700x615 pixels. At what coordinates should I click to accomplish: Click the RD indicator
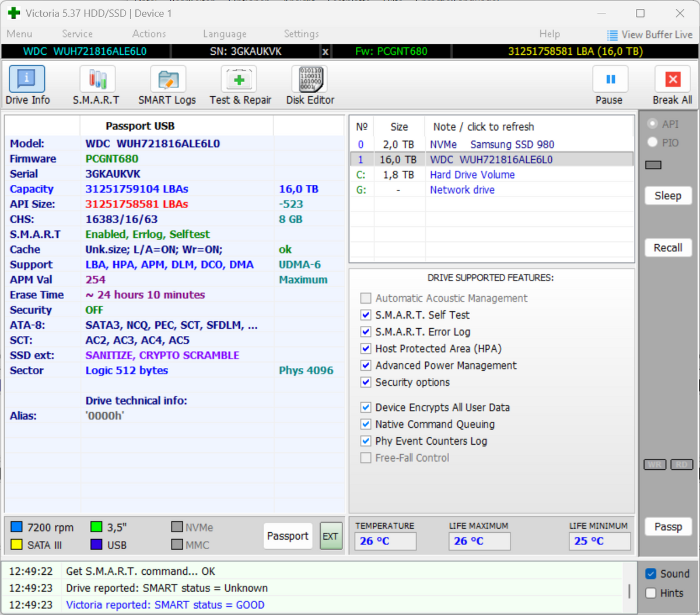tap(681, 465)
